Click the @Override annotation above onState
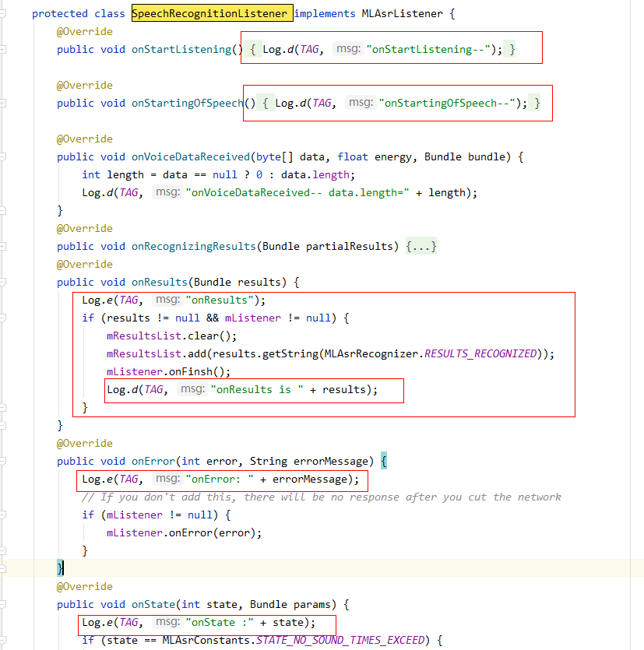Screen dimensions: 644x650 [85, 587]
